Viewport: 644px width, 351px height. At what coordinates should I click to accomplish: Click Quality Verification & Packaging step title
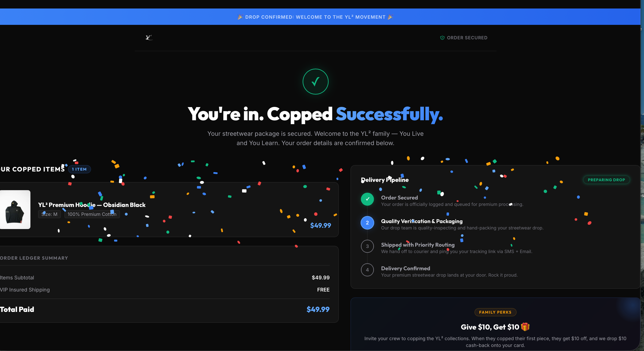click(x=422, y=221)
